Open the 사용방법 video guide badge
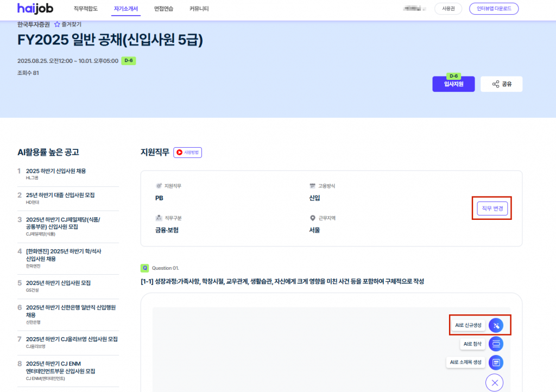556x392 pixels. point(187,153)
